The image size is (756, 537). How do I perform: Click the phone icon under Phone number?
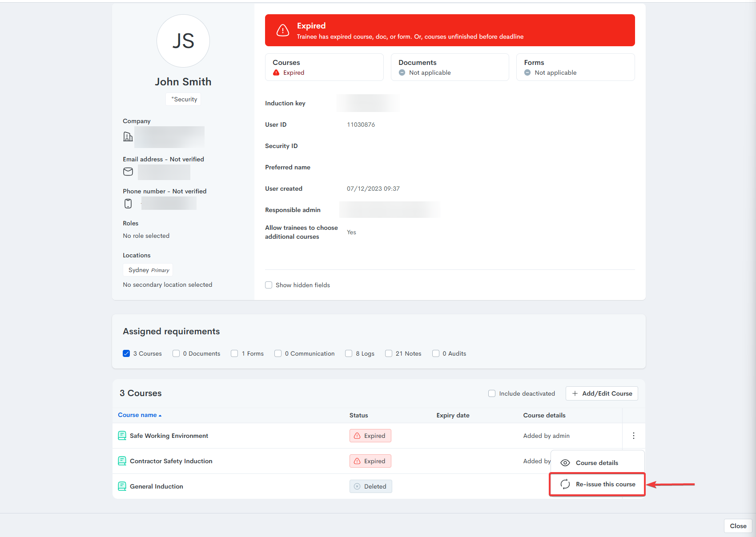click(x=128, y=204)
